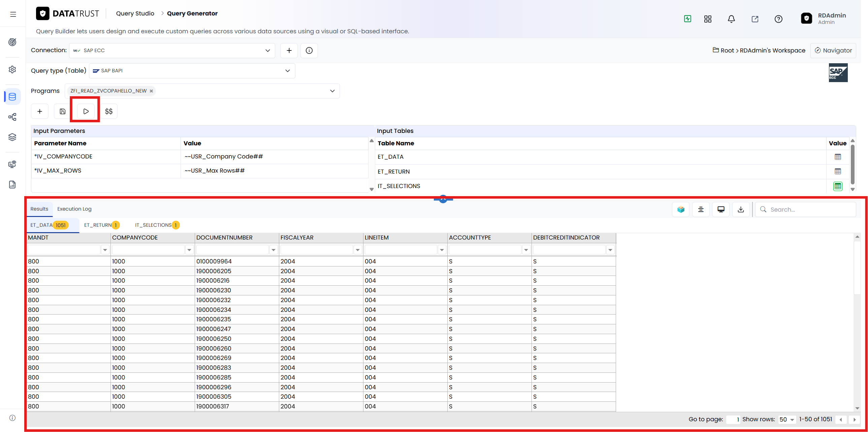Click the Go to page input
Screen dimensions: 868x432
tap(733, 419)
